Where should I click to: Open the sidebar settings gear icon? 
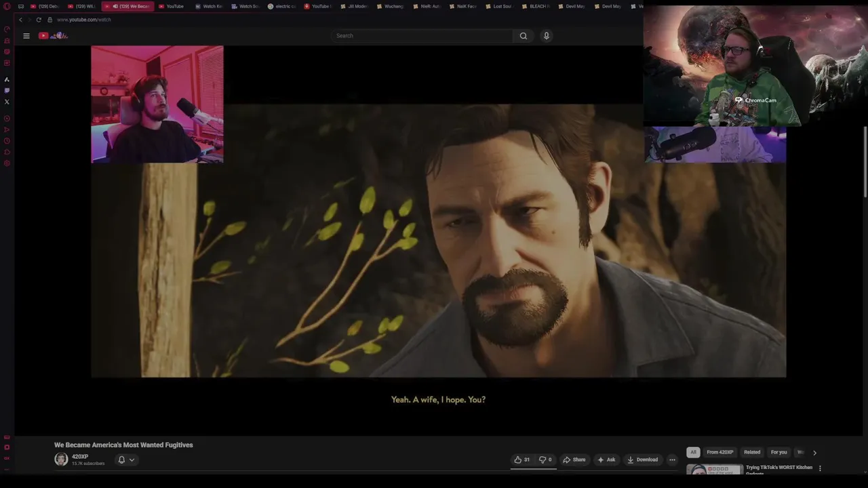pos(7,163)
